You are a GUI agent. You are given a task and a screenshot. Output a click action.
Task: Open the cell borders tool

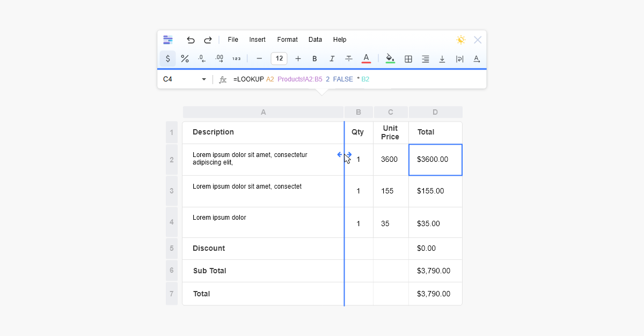tap(408, 59)
